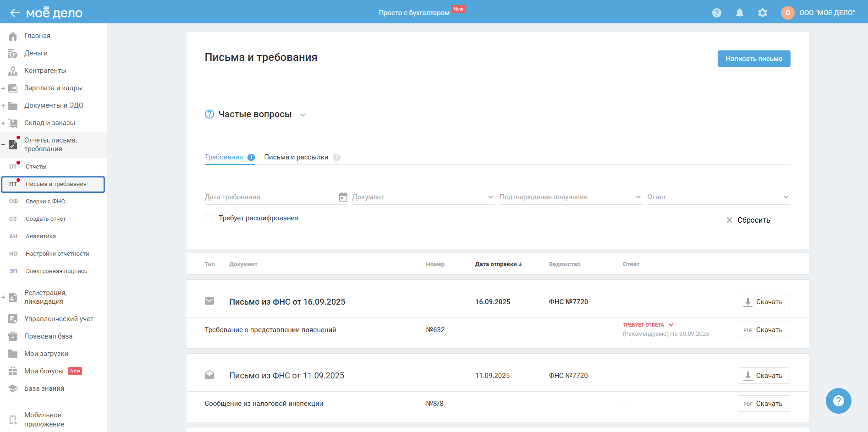The height and width of the screenshot is (432, 868).
Task: Expand Зарплата и кадры in the sidebar
Action: 3,88
